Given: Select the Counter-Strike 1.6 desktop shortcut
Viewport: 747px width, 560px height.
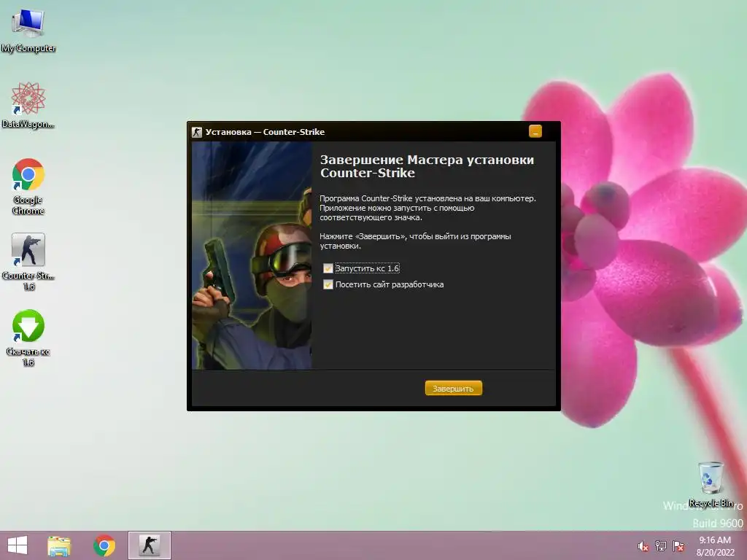Looking at the screenshot, I should [28, 262].
